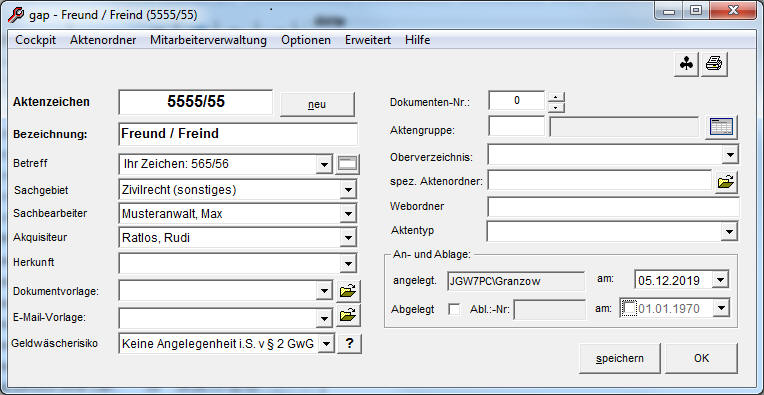Click the club symbol icon button
This screenshot has width=764, height=395.
687,64
